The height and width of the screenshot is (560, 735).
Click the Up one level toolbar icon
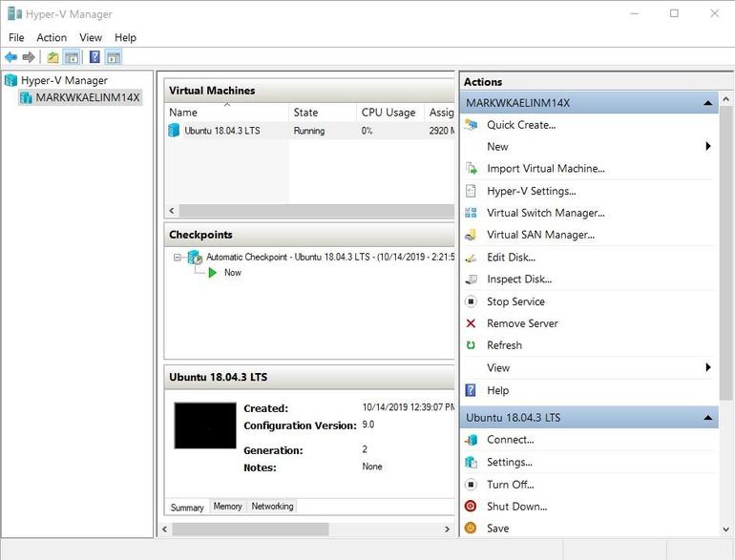click(x=52, y=57)
